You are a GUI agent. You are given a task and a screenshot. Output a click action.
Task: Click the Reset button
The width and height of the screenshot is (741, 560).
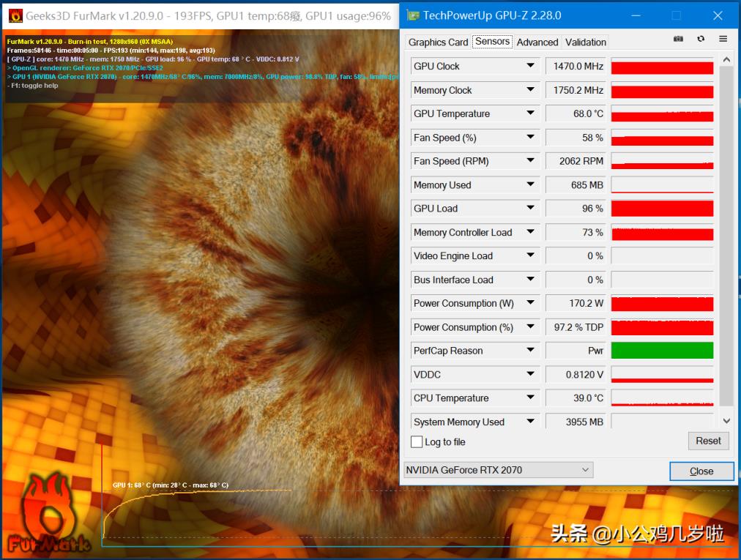tap(708, 441)
